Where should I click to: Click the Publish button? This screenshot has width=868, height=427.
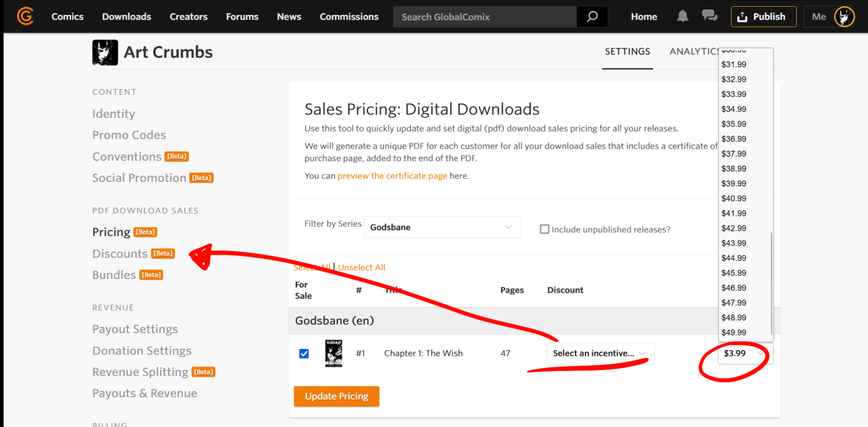(764, 16)
